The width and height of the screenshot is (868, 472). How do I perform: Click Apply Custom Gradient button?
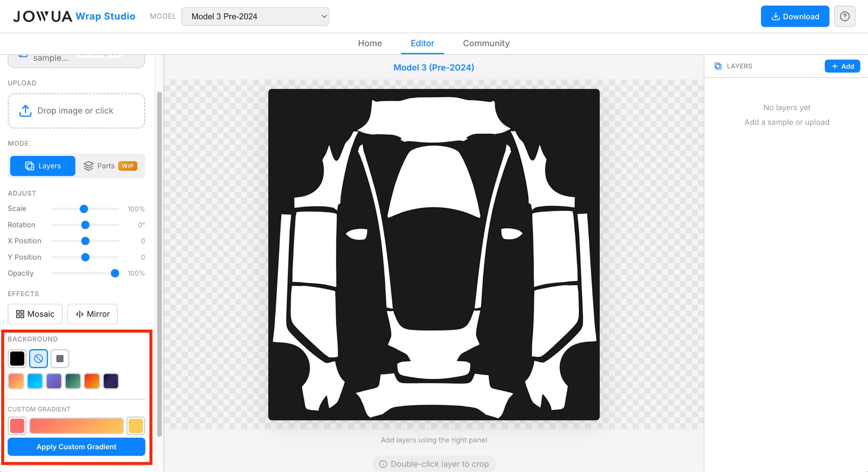point(76,447)
